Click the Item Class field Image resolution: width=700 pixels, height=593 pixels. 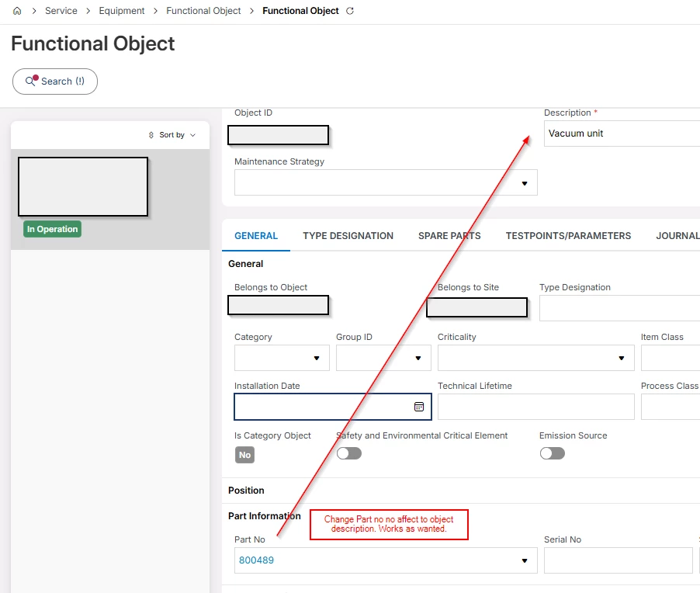tap(670, 358)
